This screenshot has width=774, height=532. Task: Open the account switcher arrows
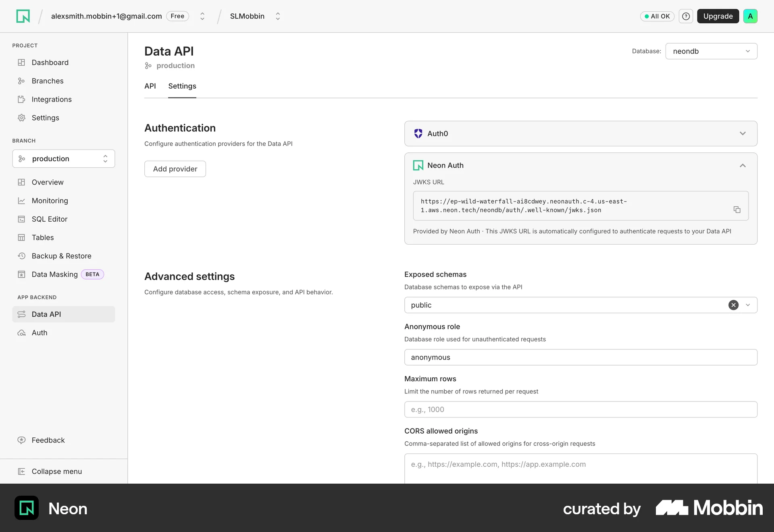(x=202, y=16)
